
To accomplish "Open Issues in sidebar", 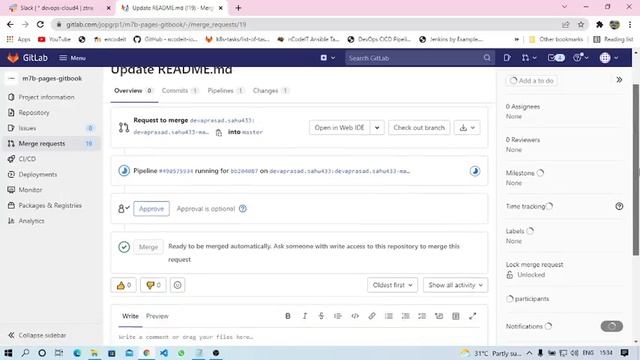I will 27,128.
